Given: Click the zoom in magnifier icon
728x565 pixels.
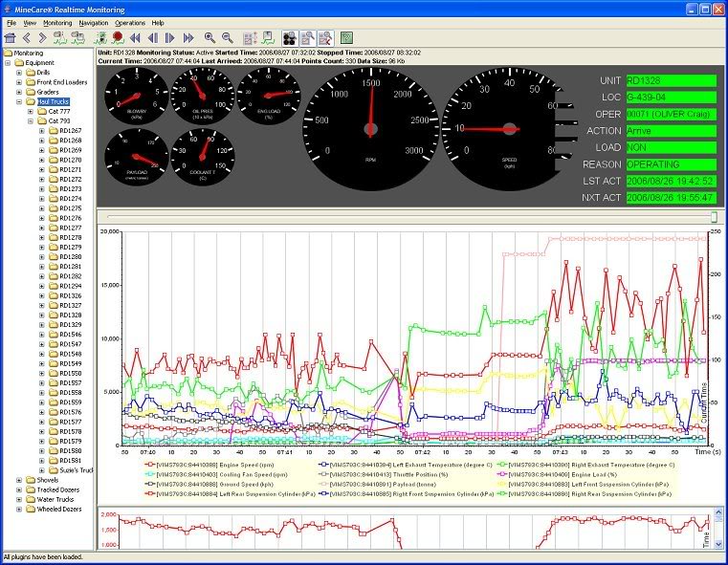Looking at the screenshot, I should point(210,37).
